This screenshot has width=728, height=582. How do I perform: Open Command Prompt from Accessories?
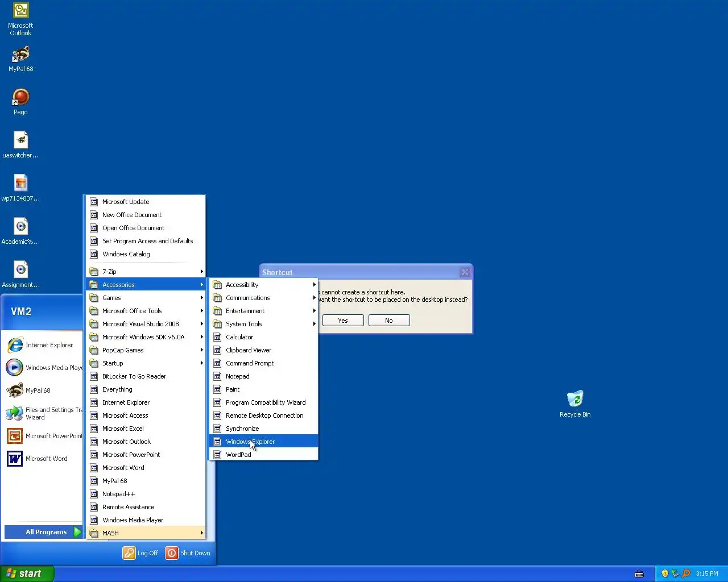click(264, 363)
